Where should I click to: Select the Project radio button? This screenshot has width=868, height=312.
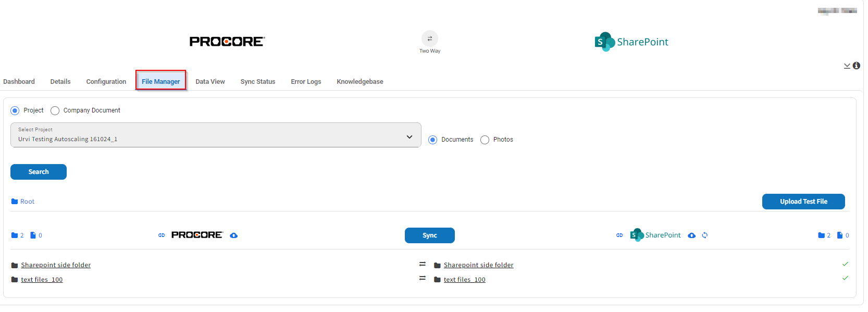pyautogui.click(x=15, y=110)
